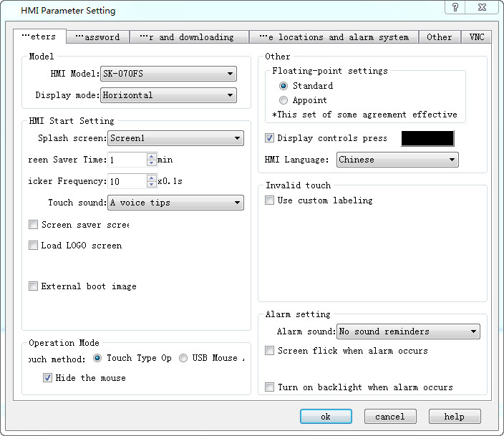504x436 pixels.
Task: Click the cancel button
Action: click(x=390, y=417)
